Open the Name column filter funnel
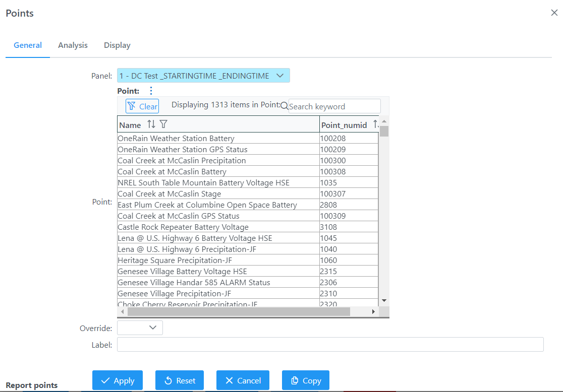 click(x=163, y=124)
